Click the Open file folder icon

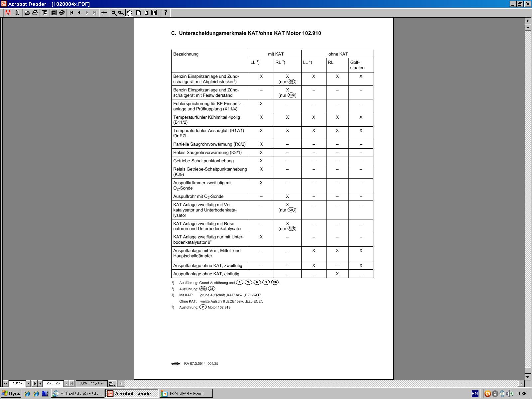27,13
